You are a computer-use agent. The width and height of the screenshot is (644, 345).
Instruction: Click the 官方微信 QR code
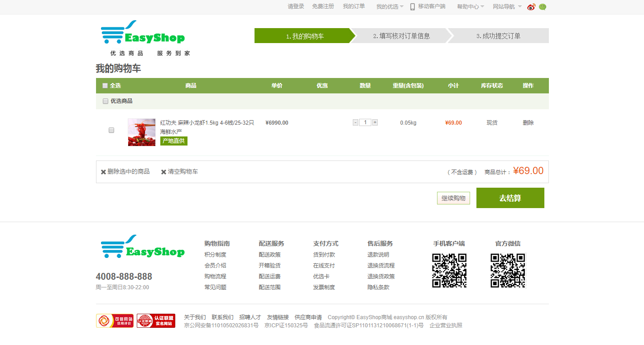[508, 271]
